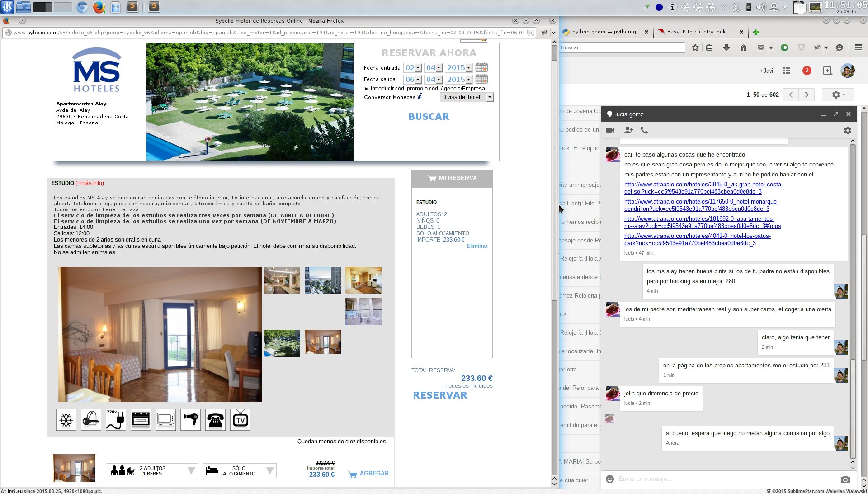Open the emoji picker in chat
This screenshot has height=494, width=868.
610,479
